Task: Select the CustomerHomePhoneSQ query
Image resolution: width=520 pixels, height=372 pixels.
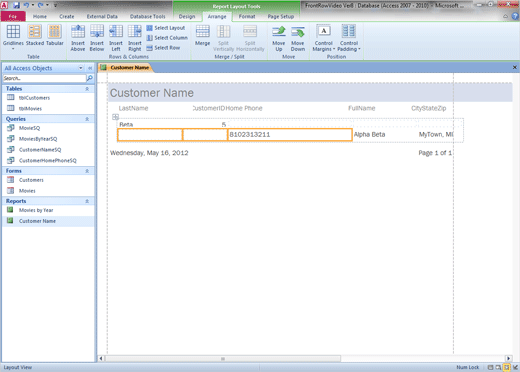Action: coord(48,160)
